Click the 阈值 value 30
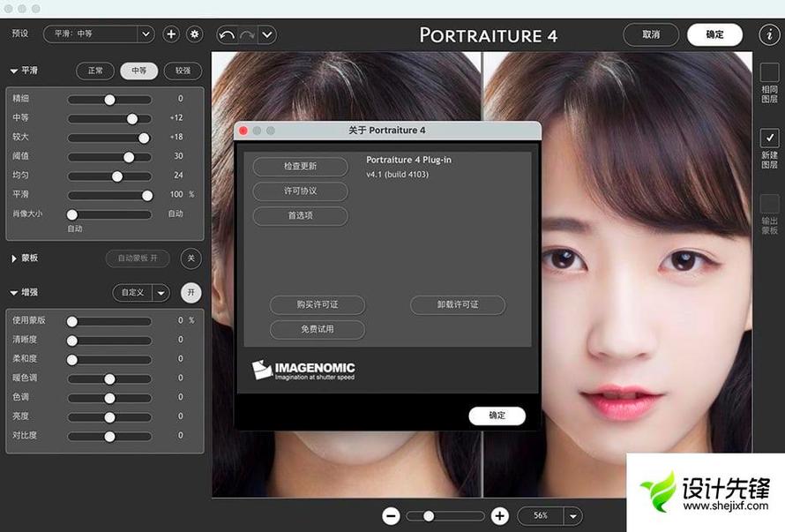Image resolution: width=785 pixels, height=532 pixels. pos(178,156)
